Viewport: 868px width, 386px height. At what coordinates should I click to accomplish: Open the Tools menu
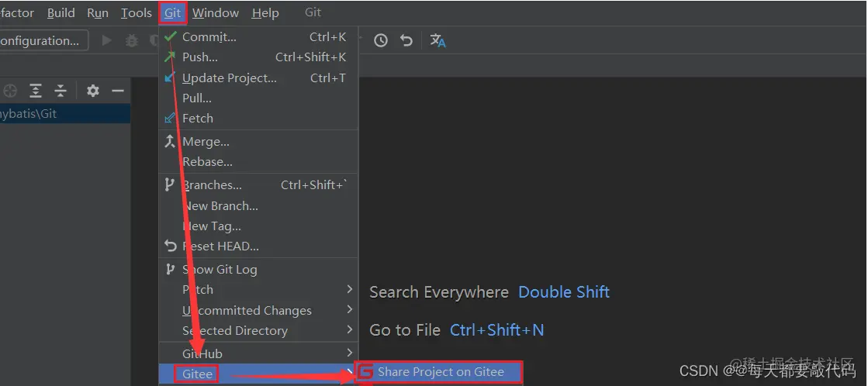click(x=137, y=12)
